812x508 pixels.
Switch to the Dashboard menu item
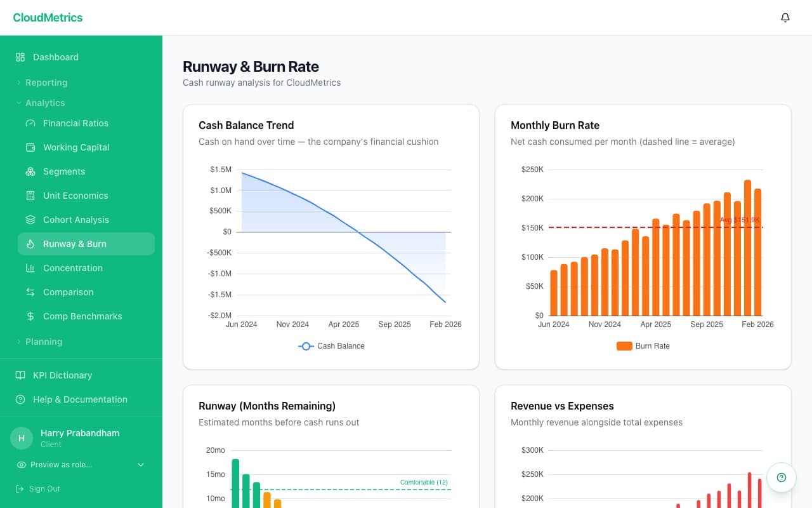tap(56, 57)
